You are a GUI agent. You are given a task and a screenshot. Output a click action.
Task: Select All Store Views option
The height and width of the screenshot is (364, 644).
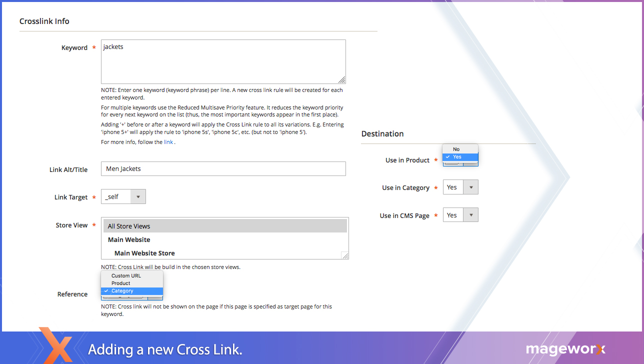225,226
